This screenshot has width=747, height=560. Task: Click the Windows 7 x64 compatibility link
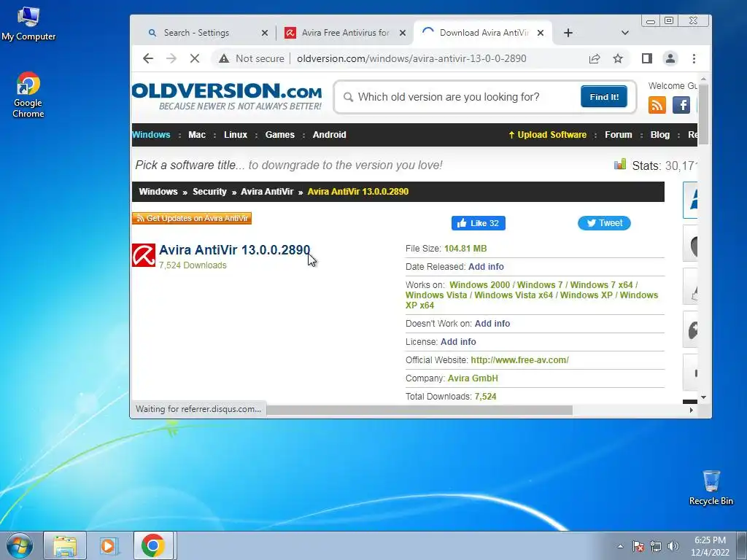click(x=601, y=285)
